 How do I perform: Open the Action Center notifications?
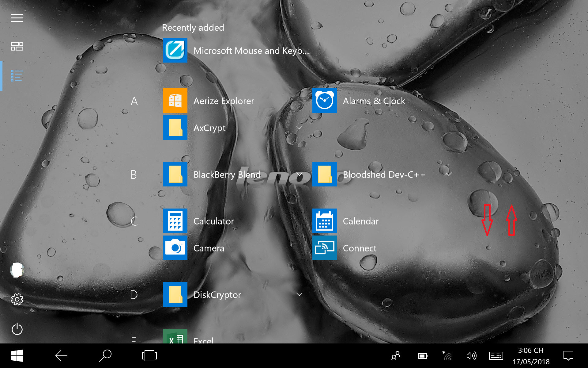(x=568, y=356)
